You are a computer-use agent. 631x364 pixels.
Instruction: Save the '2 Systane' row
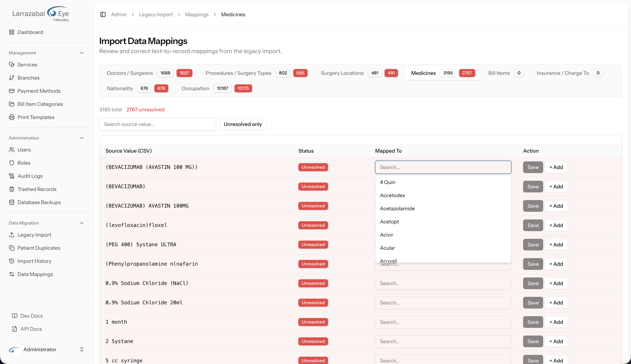(533, 341)
